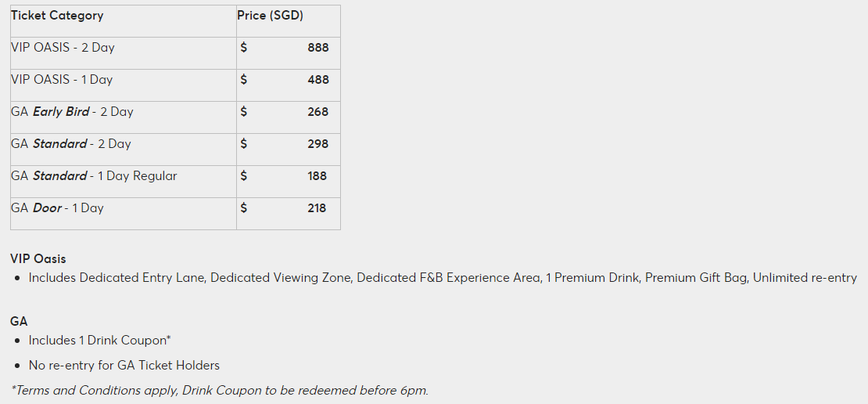The width and height of the screenshot is (868, 404).
Task: Click the GA Early Bird - 2 Day cell
Action: (x=72, y=112)
